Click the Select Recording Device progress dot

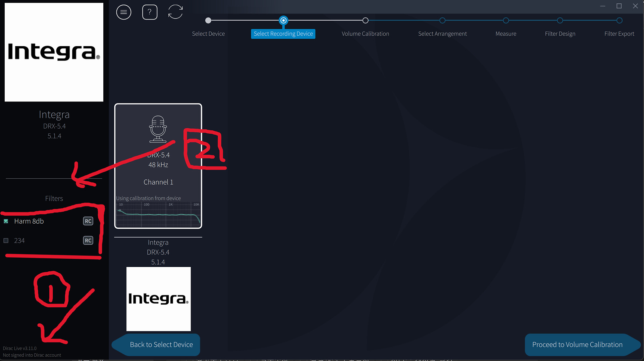(x=283, y=20)
